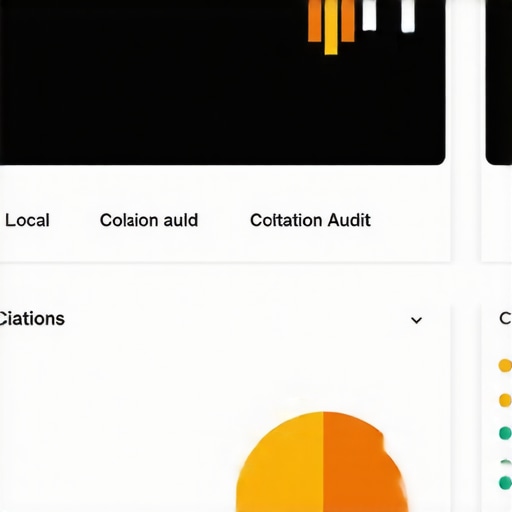
Task: Click the tall yellow chart bar
Action: point(331,27)
